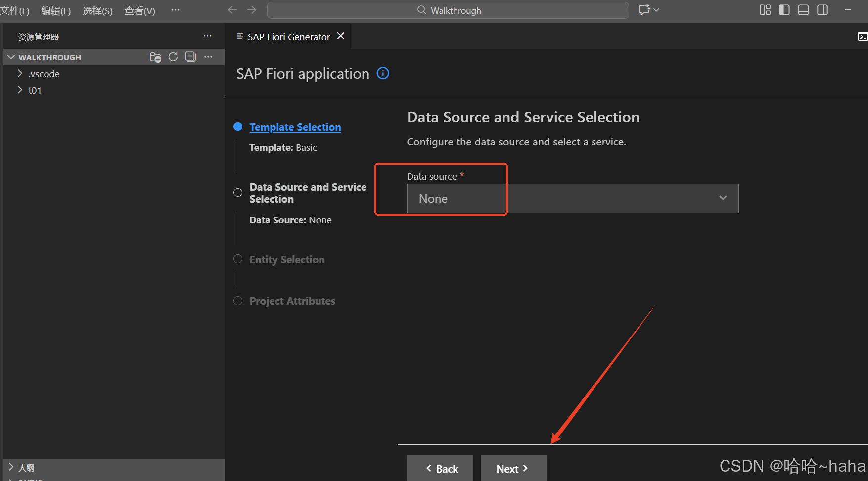Toggle the bottom panel icon
Screen dimensions: 868x481
[x=804, y=10]
